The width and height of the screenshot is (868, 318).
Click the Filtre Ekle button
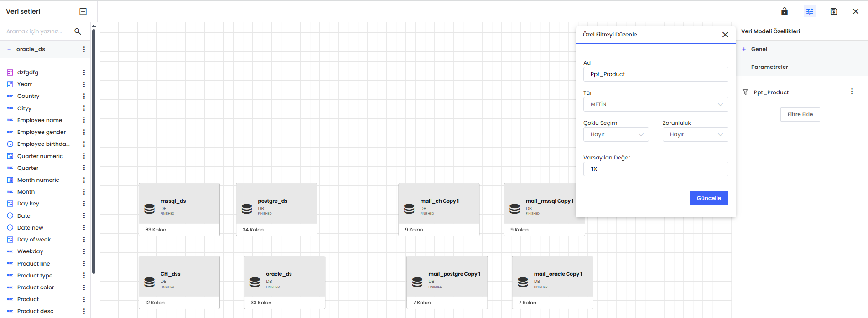(800, 114)
